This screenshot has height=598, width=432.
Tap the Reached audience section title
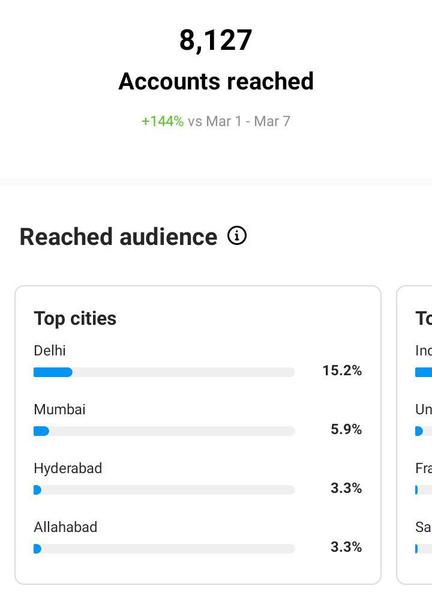coord(119,237)
